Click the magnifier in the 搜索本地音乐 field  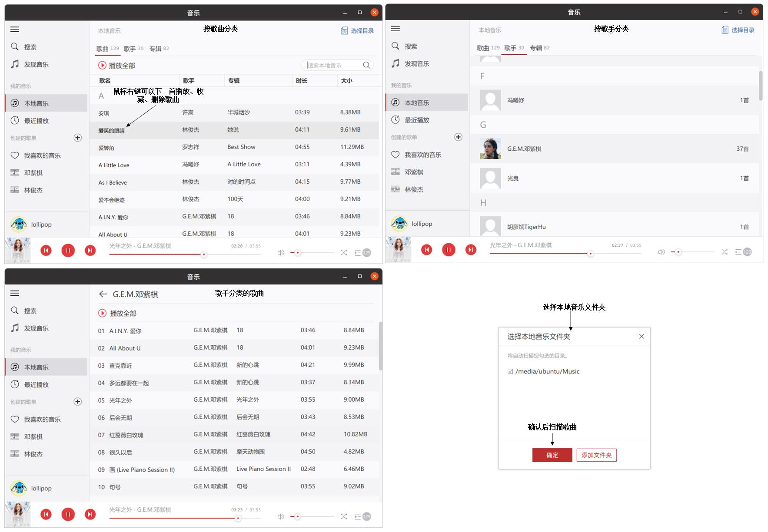pos(367,65)
